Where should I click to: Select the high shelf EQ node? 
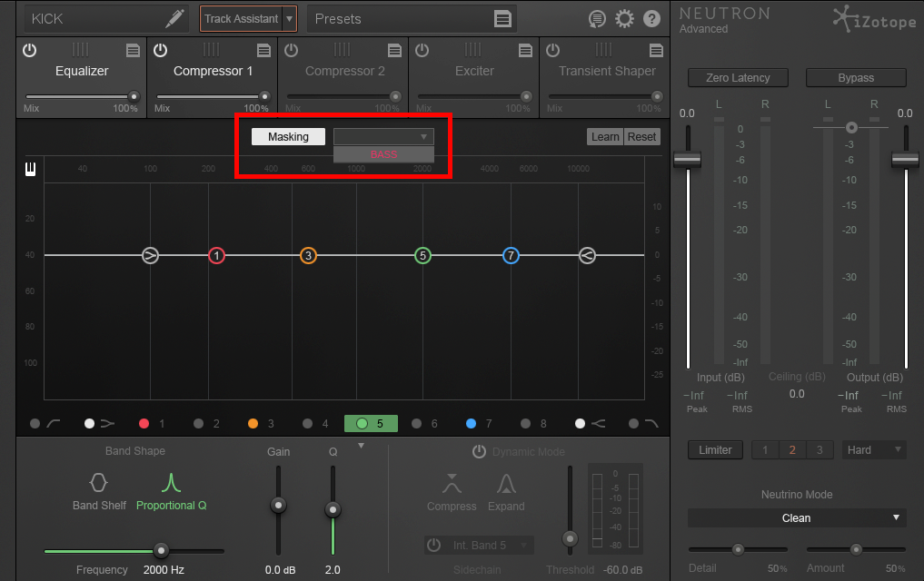587,255
